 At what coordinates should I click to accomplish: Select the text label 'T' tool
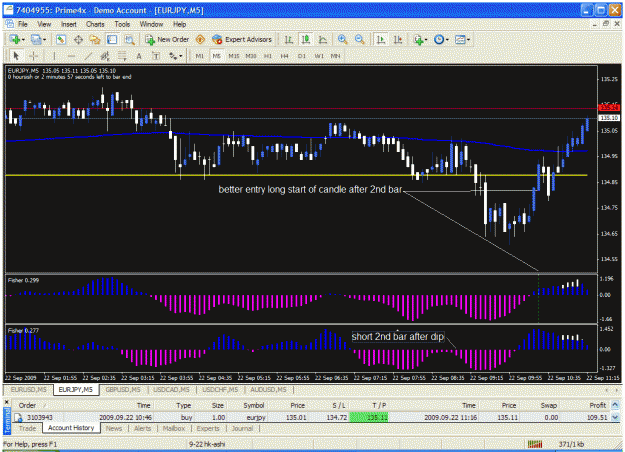[156, 56]
